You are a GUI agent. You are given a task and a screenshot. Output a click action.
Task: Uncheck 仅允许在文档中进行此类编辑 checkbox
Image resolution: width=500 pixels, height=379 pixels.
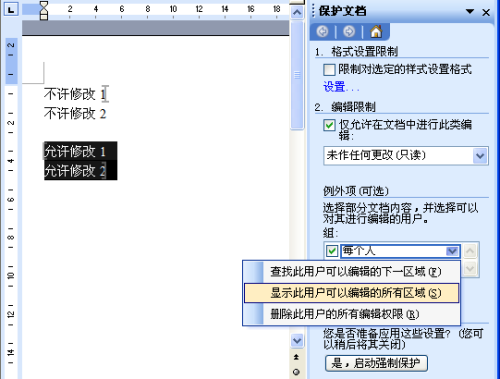pyautogui.click(x=329, y=125)
